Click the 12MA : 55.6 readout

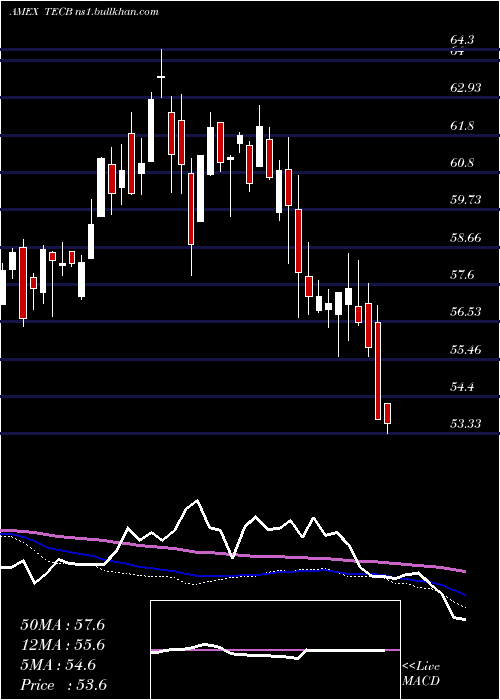[62, 645]
